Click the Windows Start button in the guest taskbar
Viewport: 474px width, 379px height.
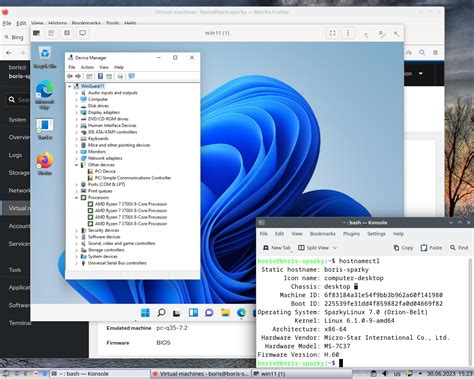pos(145,313)
